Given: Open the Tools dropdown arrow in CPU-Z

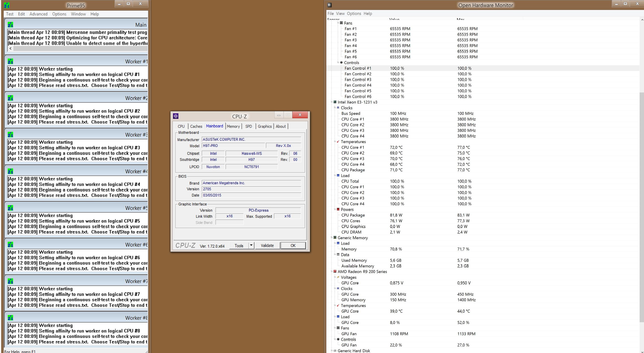Looking at the screenshot, I should pos(251,245).
